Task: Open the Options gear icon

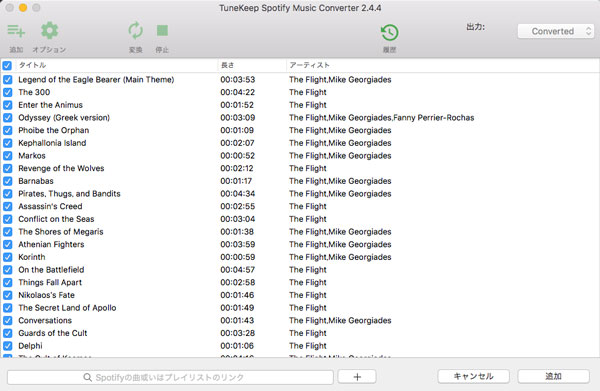Action: pyautogui.click(x=49, y=31)
